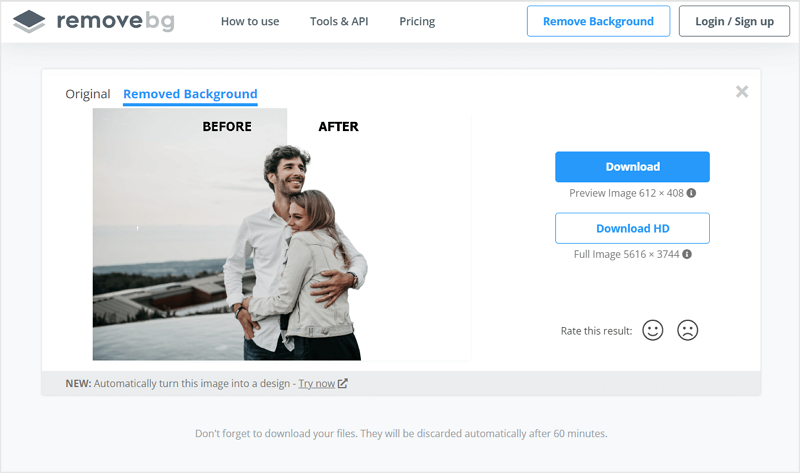Viewport: 800px width, 473px height.
Task: Click the blue Download button
Action: pos(632,167)
